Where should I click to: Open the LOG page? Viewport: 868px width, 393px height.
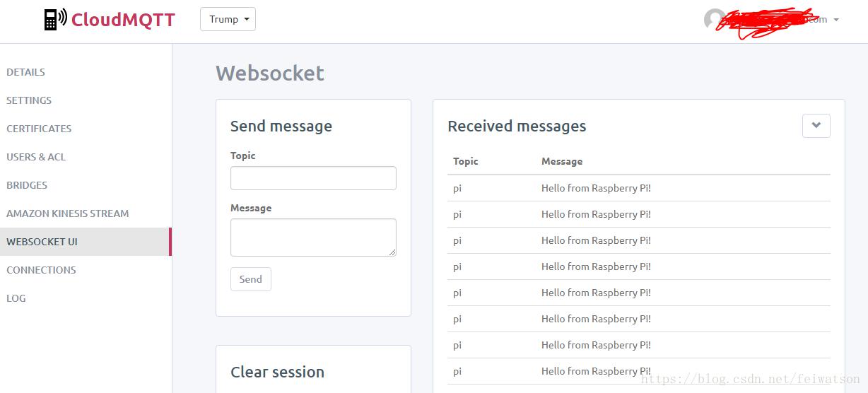click(16, 298)
